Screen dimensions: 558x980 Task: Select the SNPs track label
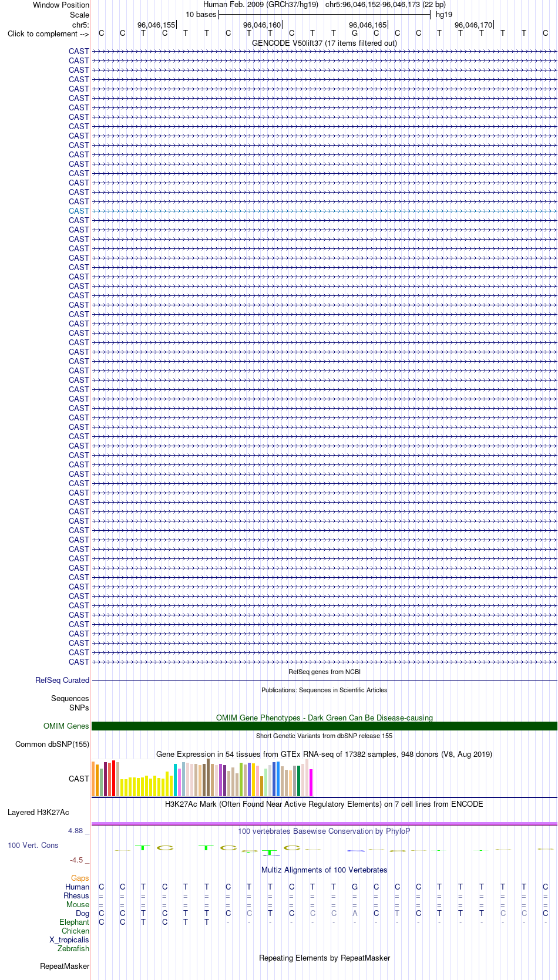point(79,708)
